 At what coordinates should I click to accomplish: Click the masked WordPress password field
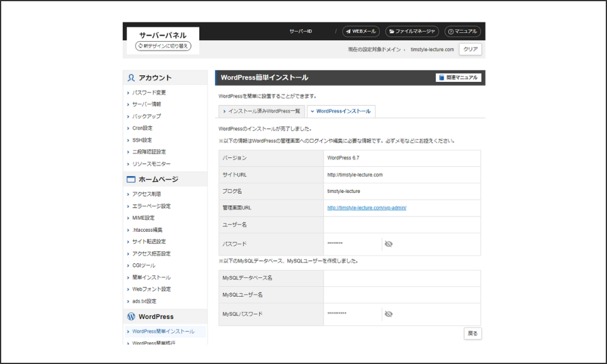tap(335, 244)
